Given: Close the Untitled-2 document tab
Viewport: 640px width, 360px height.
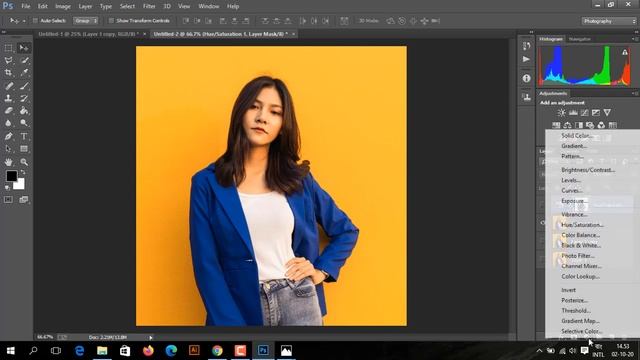Looking at the screenshot, I should pos(293,34).
